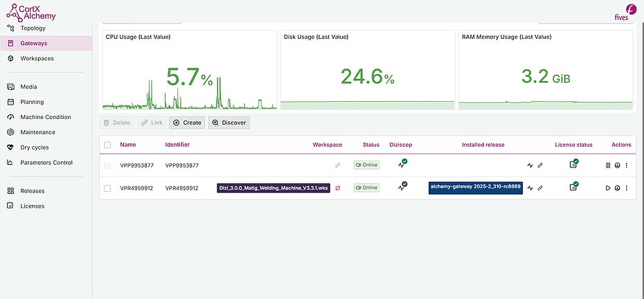Click the CPU Usage chart panel

click(190, 70)
